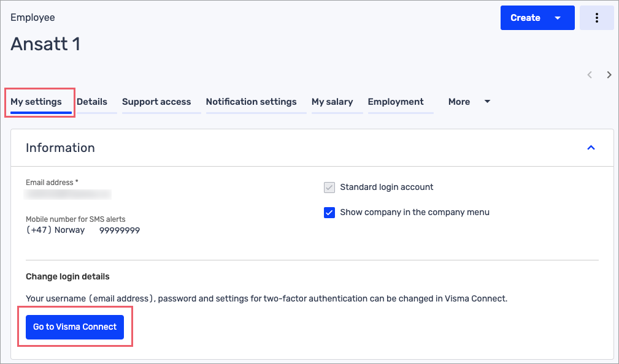
Task: Click the Create button label
Action: click(x=525, y=18)
